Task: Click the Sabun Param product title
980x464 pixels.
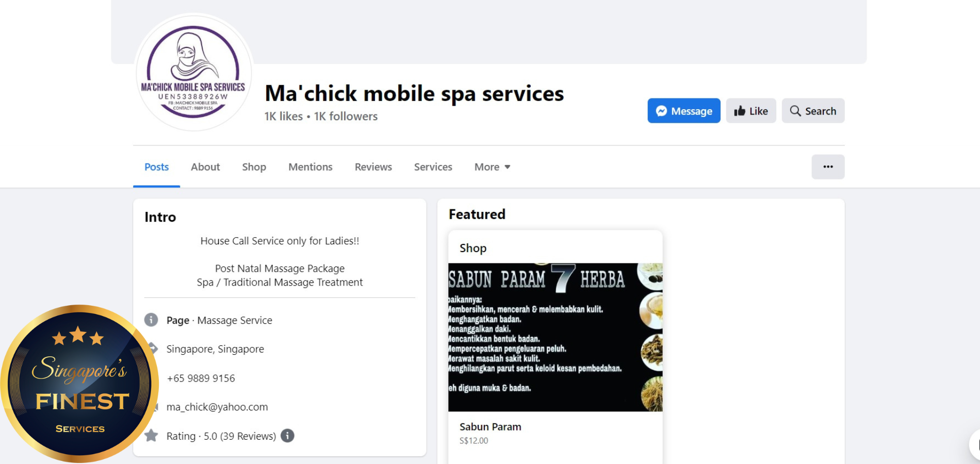Action: pyautogui.click(x=490, y=427)
